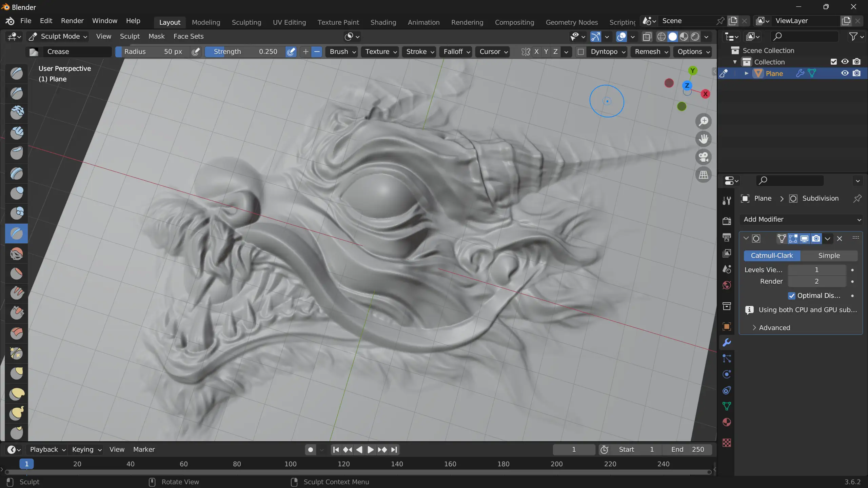Jump playhead to the last frame
The image size is (868, 488).
tap(394, 450)
